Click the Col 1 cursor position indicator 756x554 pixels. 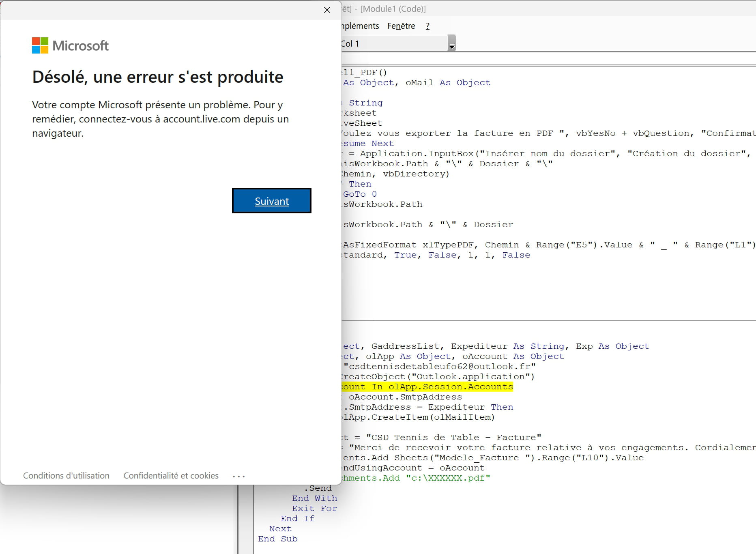[x=350, y=44]
